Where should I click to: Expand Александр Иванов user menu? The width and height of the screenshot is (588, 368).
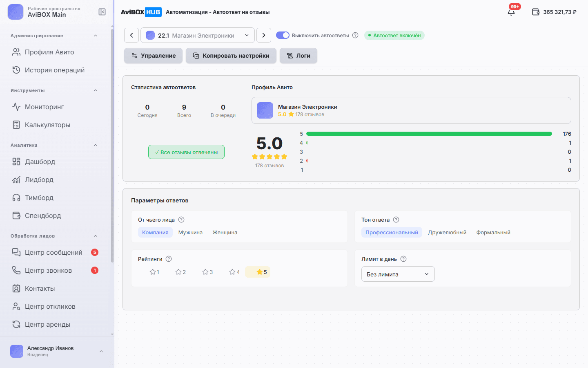101,351
